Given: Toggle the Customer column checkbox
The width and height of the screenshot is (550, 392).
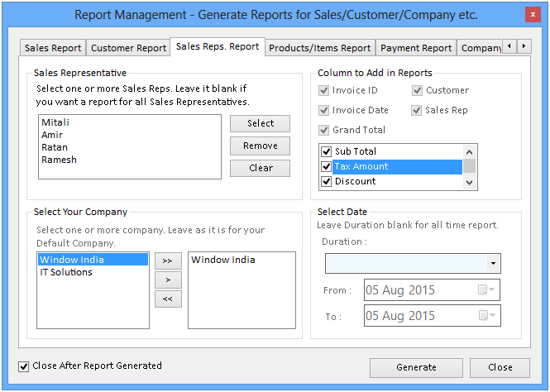Looking at the screenshot, I should click(417, 90).
